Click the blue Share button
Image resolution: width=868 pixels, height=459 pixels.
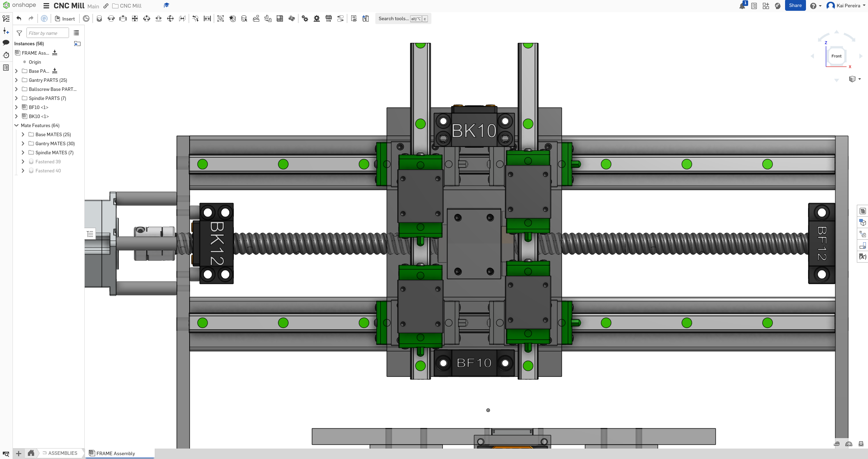point(795,6)
